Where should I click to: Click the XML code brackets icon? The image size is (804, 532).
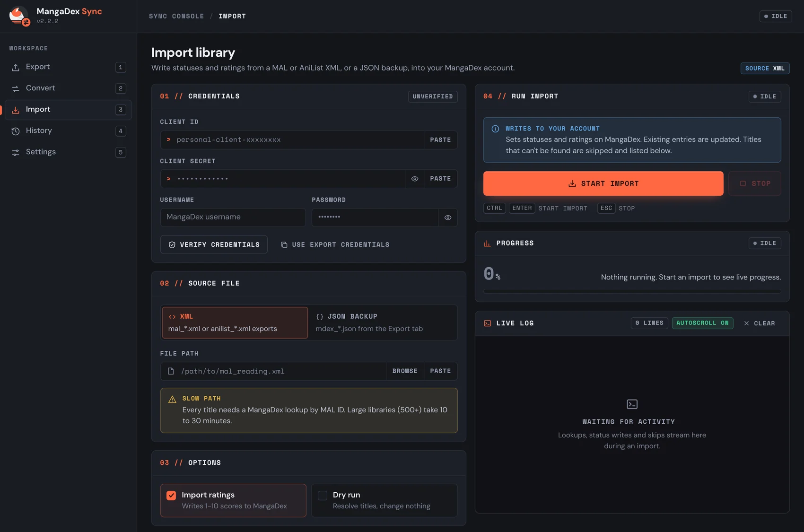(172, 317)
